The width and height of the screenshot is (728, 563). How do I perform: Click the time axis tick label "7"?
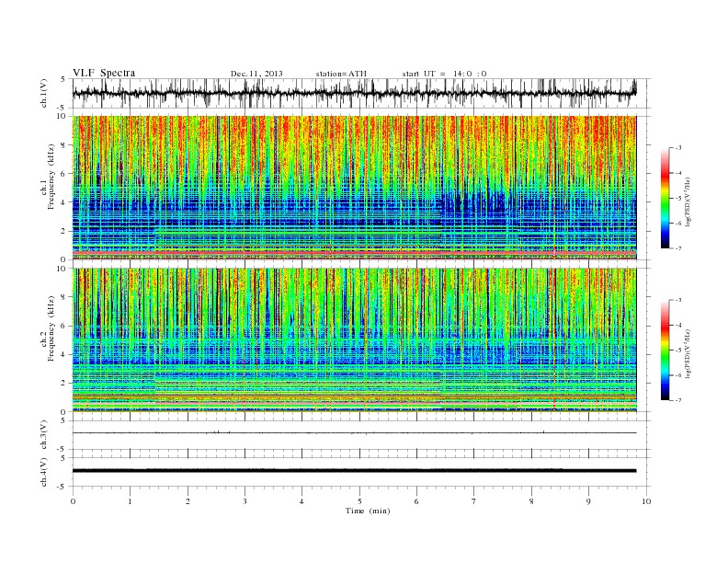coord(474,501)
